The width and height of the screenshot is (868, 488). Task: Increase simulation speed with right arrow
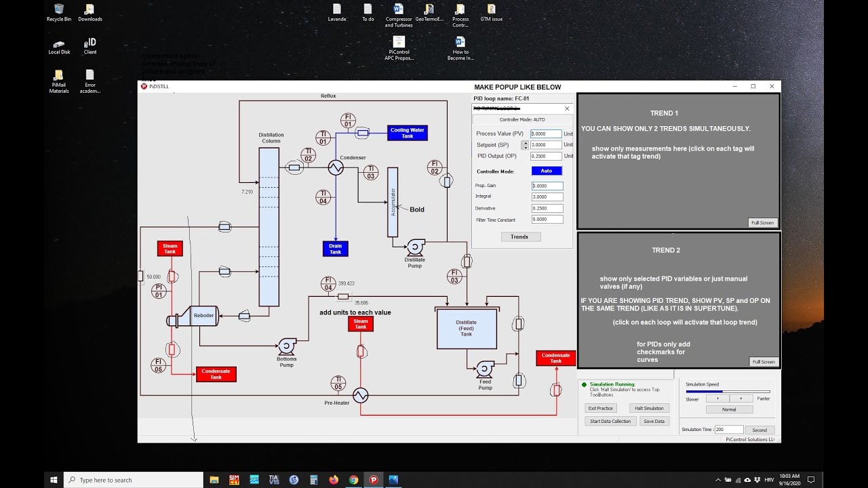coord(741,399)
